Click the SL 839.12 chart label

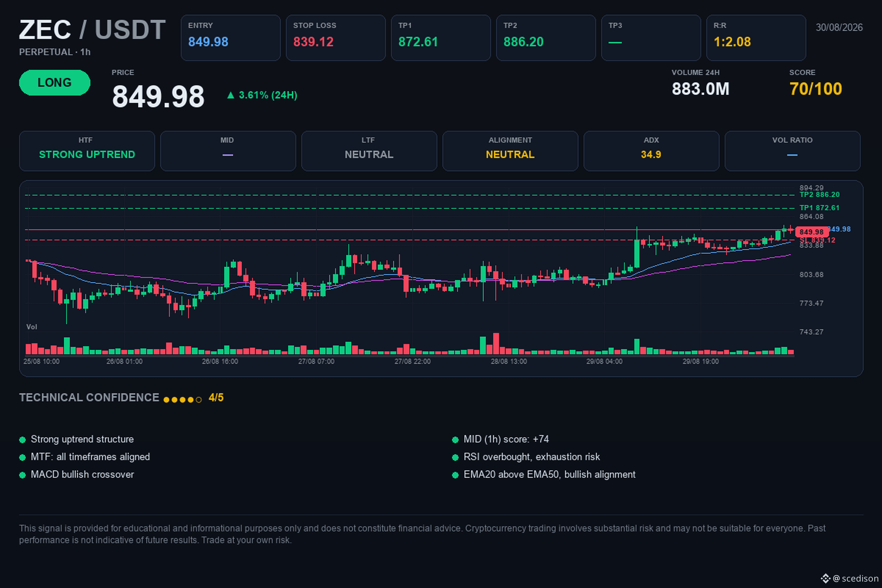coord(817,240)
